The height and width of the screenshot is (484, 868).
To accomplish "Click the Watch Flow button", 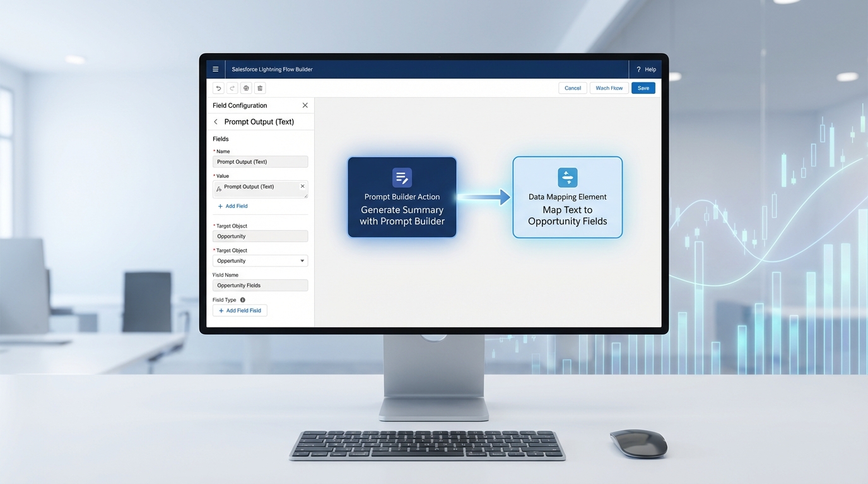I will tap(608, 88).
